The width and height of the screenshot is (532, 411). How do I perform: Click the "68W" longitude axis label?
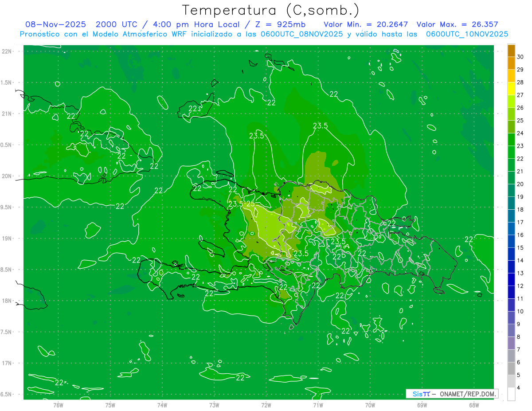(474, 405)
